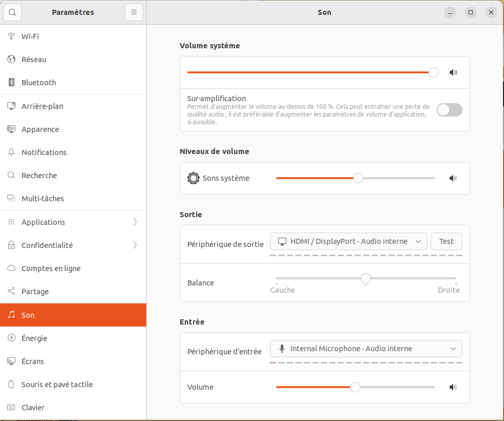Switch to Énergie settings

click(x=73, y=338)
